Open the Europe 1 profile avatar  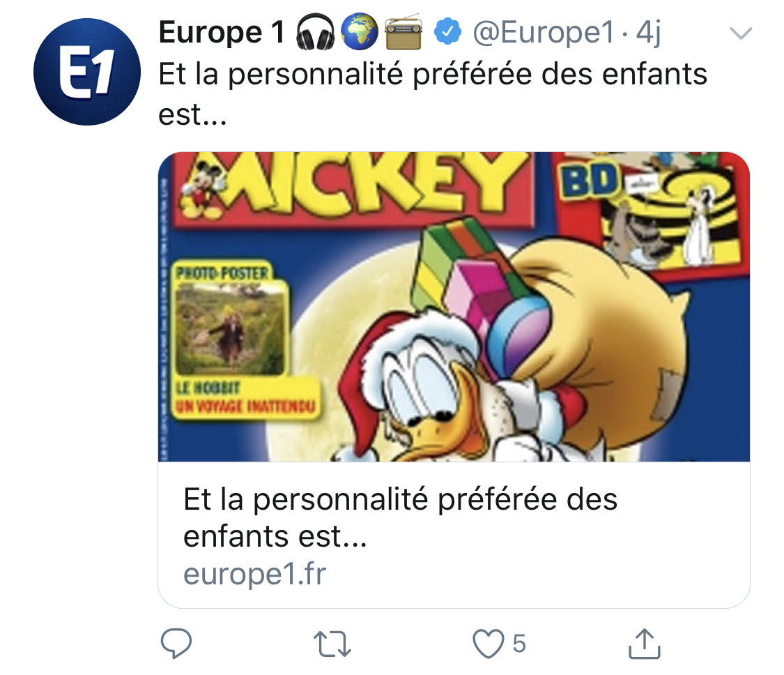point(87,72)
